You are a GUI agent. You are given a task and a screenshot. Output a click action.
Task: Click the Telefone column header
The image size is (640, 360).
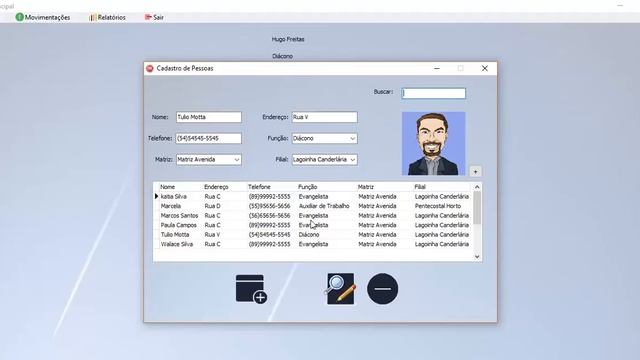[259, 187]
